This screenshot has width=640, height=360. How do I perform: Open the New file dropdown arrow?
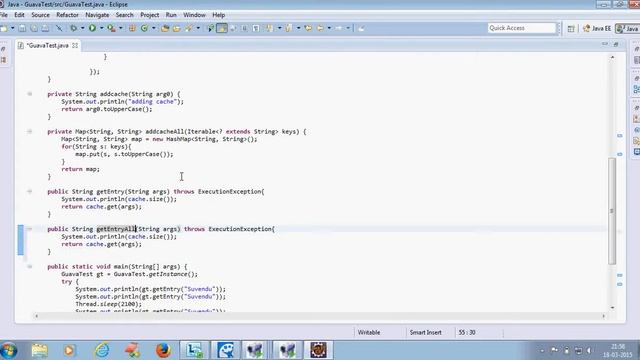pyautogui.click(x=13, y=28)
